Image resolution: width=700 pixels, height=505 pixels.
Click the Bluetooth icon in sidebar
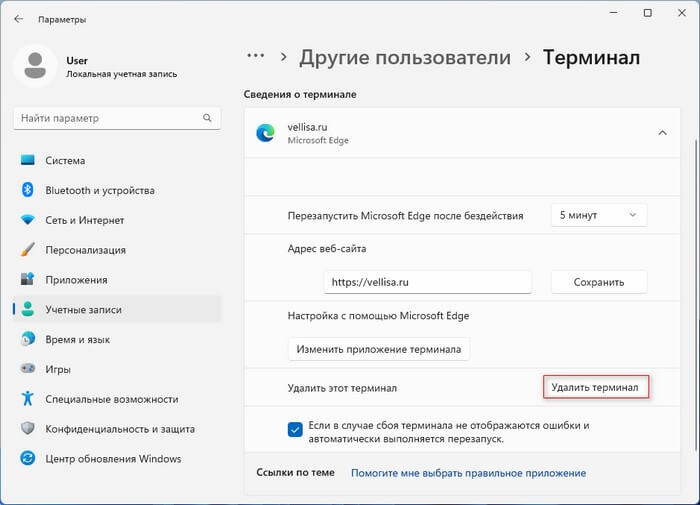[28, 190]
